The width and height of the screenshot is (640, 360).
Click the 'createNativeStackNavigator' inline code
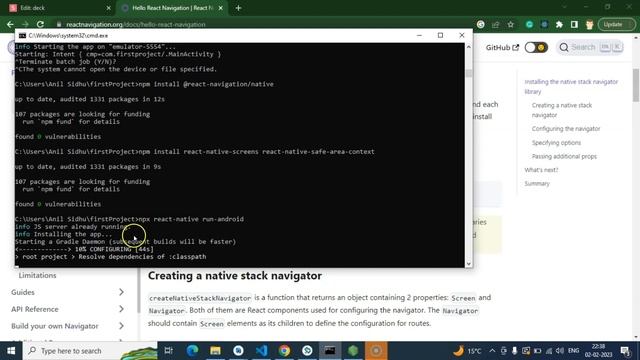tap(200, 298)
